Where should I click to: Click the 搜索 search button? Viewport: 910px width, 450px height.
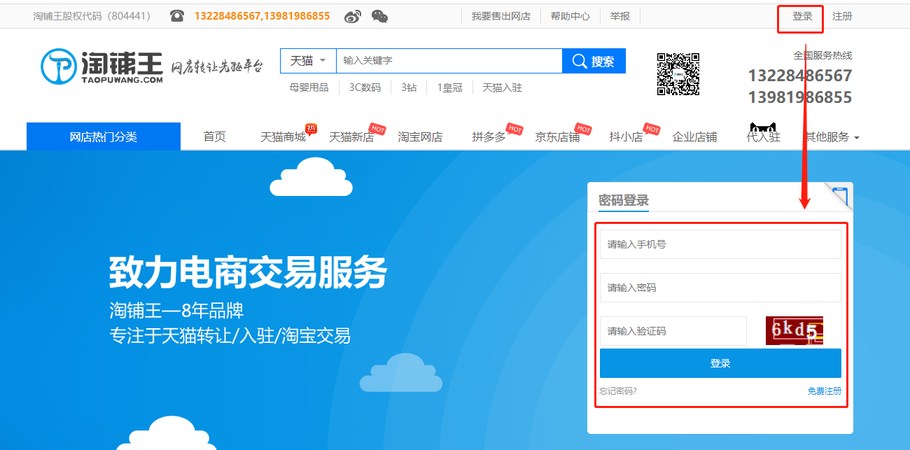coord(594,61)
